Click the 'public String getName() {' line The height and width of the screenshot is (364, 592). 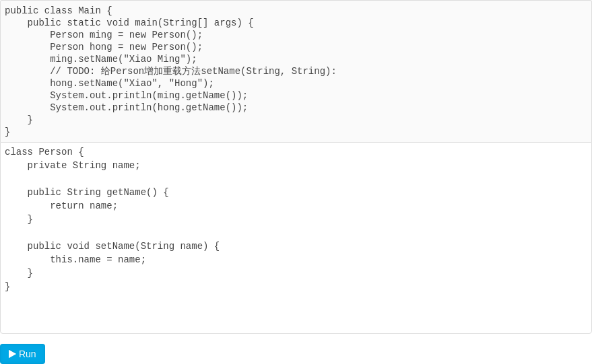98,192
